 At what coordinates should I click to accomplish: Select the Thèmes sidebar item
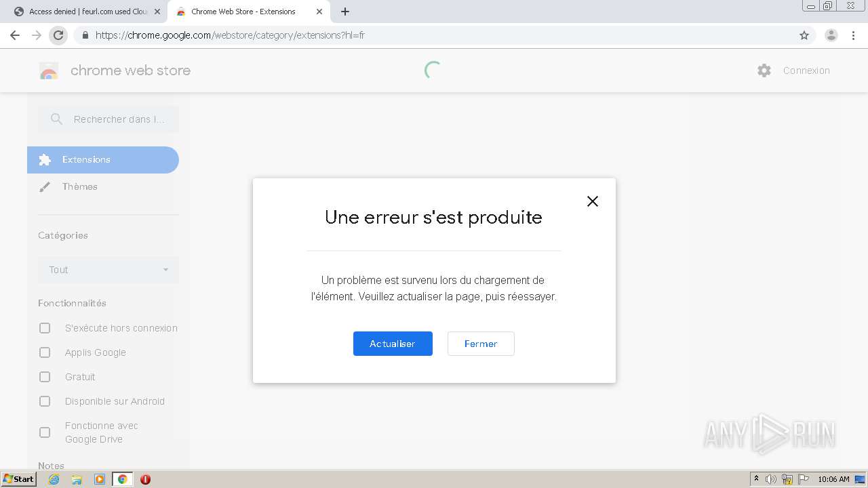[103, 187]
